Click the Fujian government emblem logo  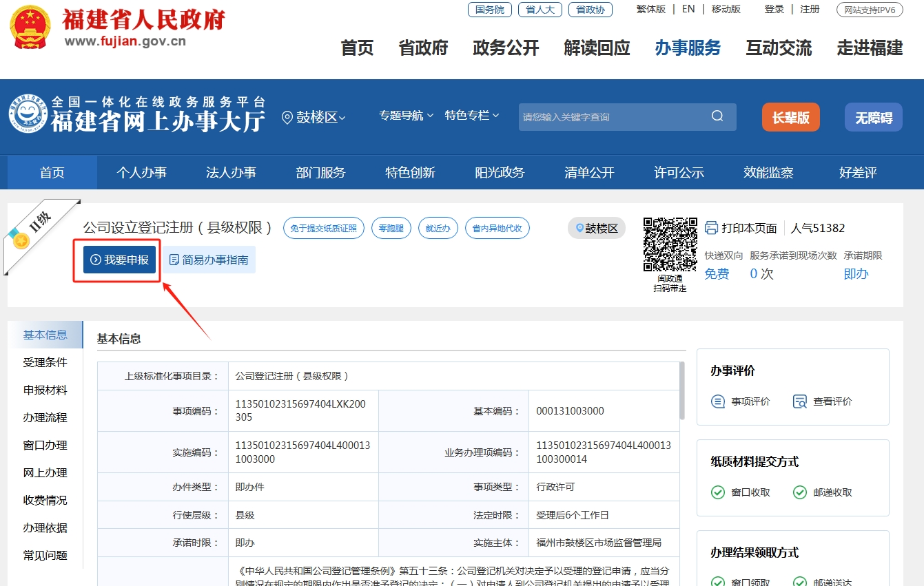tap(30, 28)
